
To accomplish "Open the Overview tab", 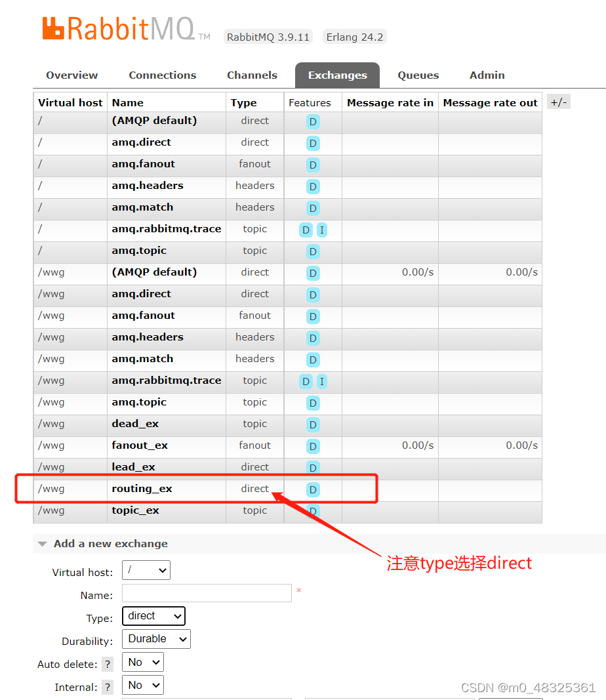I will [x=72, y=75].
